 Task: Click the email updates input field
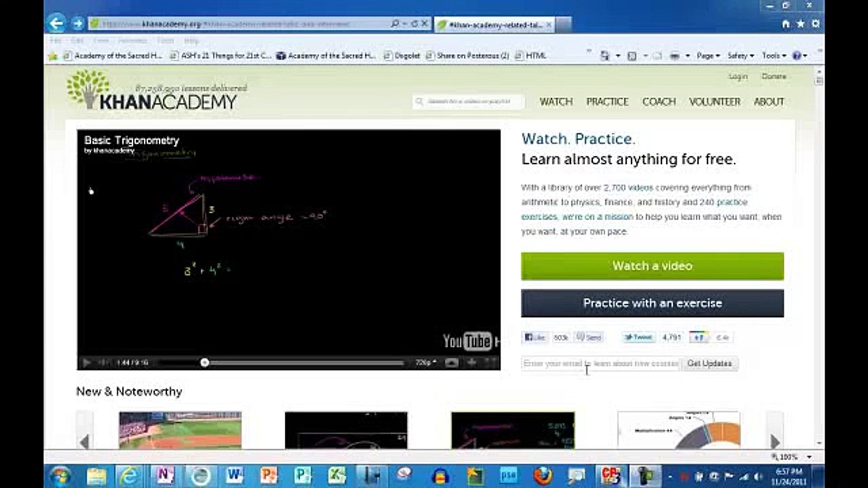pos(600,364)
